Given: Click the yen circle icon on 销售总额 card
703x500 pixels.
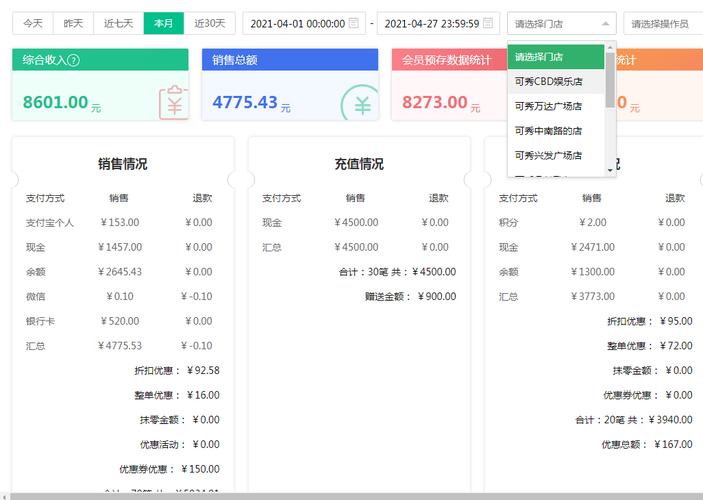Looking at the screenshot, I should tap(360, 103).
